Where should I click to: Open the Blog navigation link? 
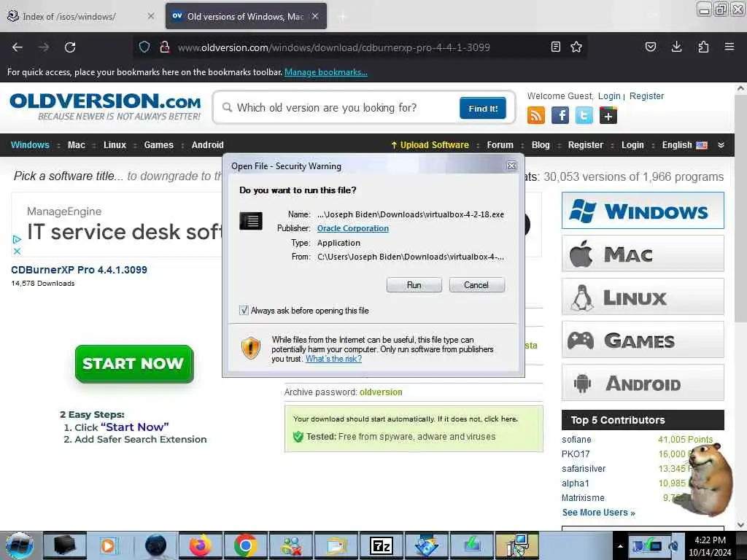pyautogui.click(x=541, y=145)
